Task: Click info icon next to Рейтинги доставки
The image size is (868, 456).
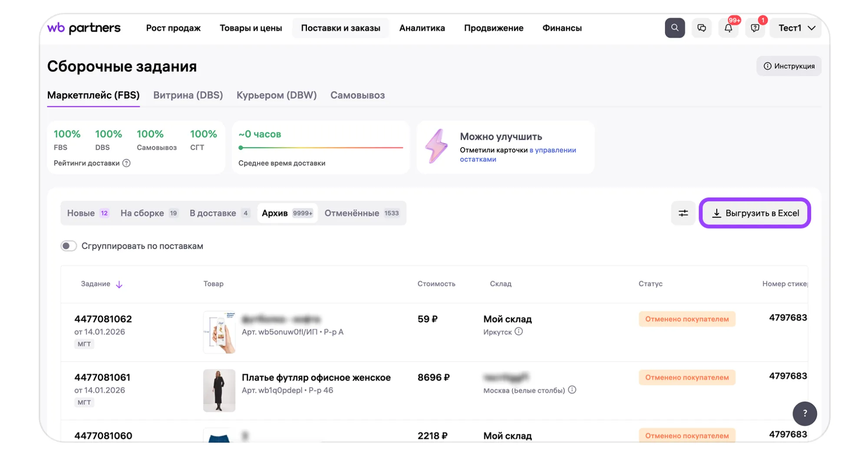Action: [126, 163]
